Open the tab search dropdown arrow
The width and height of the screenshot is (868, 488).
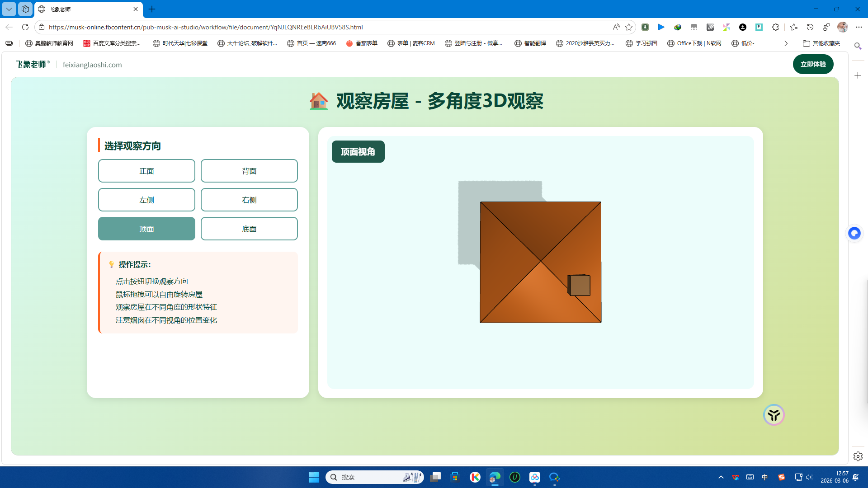(9, 9)
